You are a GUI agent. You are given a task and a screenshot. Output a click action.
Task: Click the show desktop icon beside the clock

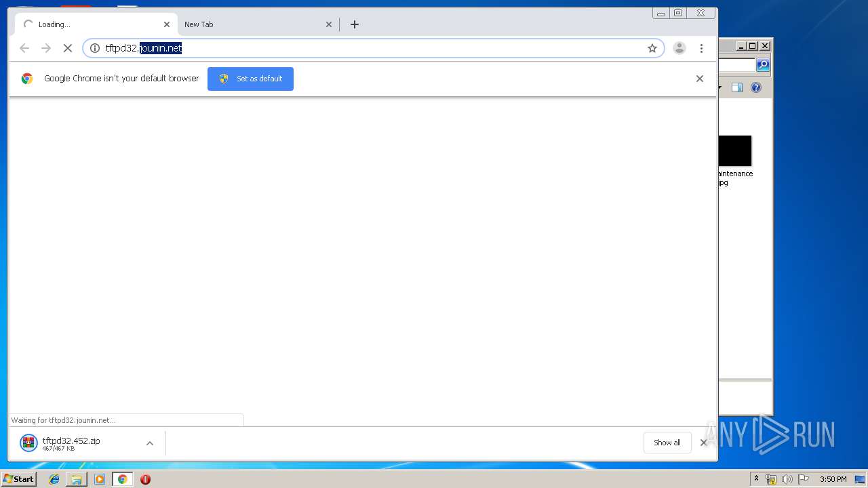click(x=860, y=479)
